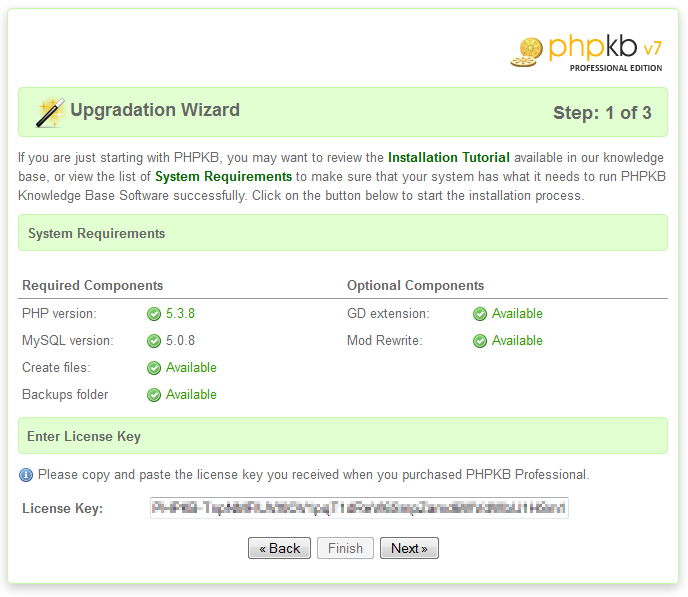Click the 'License Key:' label
The height and width of the screenshot is (597, 688).
coord(63,508)
